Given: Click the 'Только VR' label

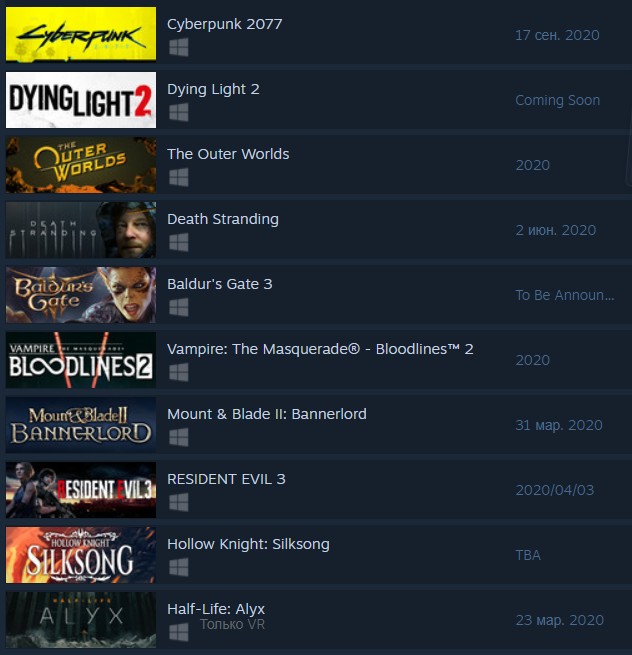Looking at the screenshot, I should 232,625.
